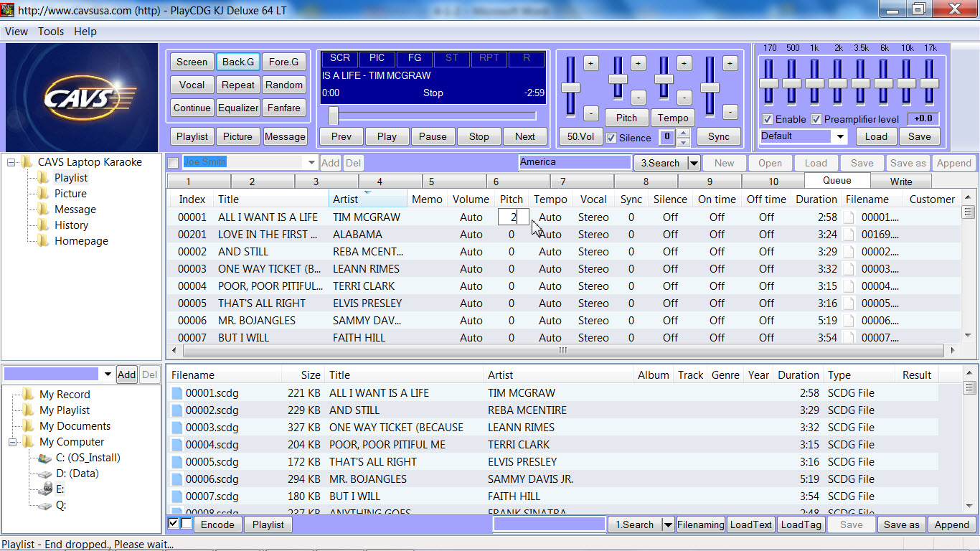Increase sync with the + beside the Sync slider

click(730, 63)
